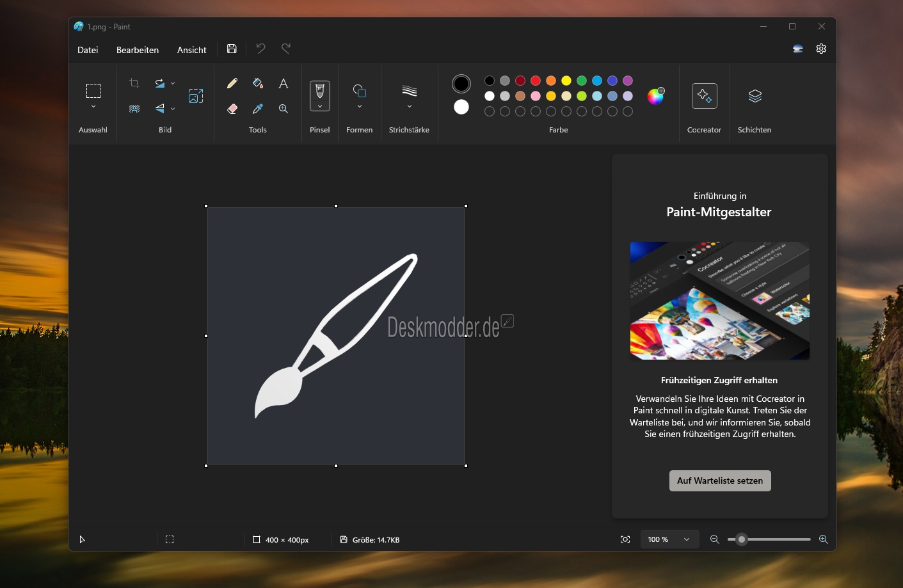The height and width of the screenshot is (588, 903).
Task: Open the Datei menu
Action: 88,50
